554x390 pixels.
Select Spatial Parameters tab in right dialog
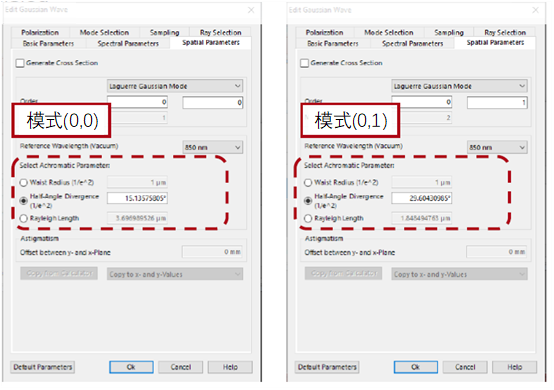[x=495, y=42]
